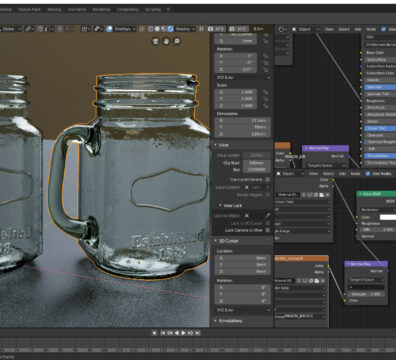Adjust the Glass BSDF IOR slider
This screenshot has width=396, height=360.
click(x=378, y=230)
